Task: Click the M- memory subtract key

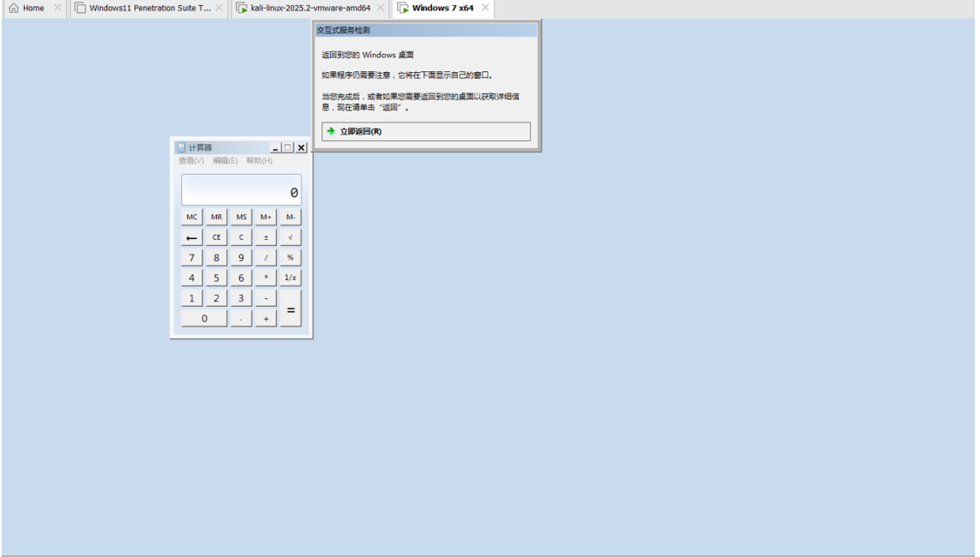Action: coord(291,217)
